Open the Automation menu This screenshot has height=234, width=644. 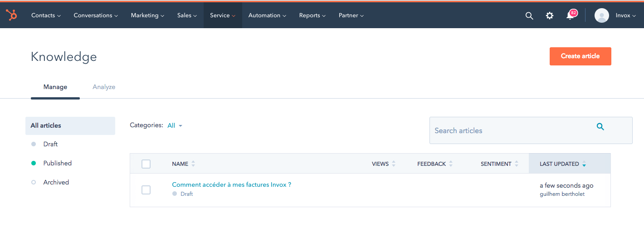(x=267, y=15)
